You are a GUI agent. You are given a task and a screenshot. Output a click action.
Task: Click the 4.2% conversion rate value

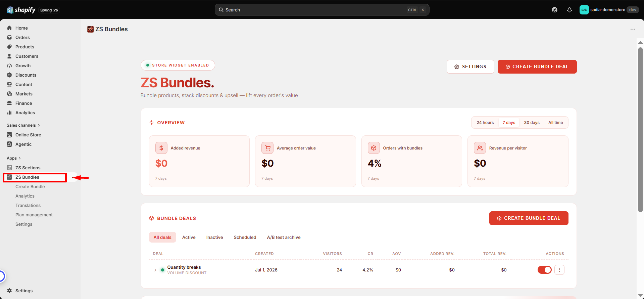(368, 270)
